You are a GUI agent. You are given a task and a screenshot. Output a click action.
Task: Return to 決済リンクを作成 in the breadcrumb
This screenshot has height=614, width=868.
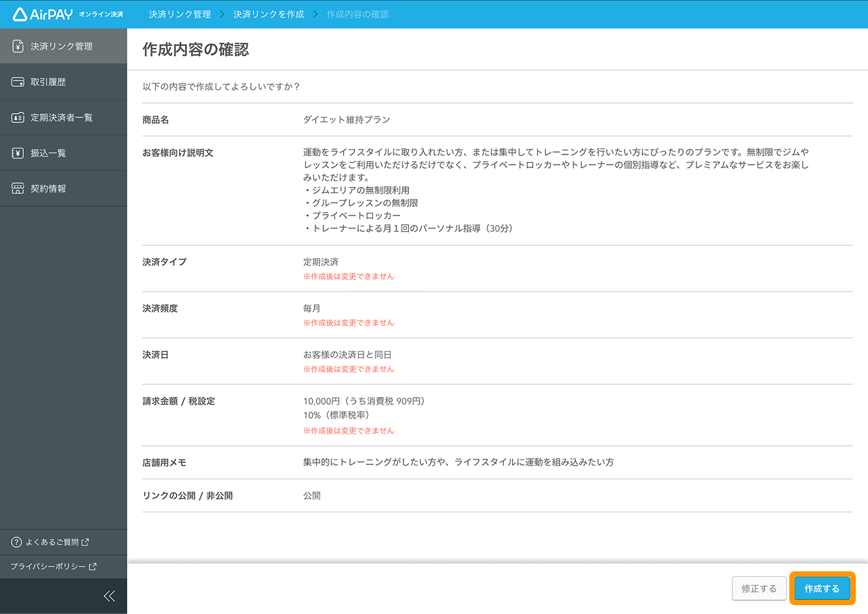[268, 14]
